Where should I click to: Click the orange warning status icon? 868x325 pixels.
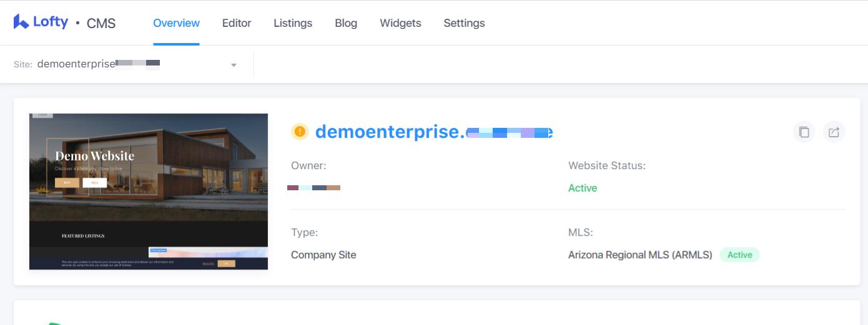pos(300,132)
